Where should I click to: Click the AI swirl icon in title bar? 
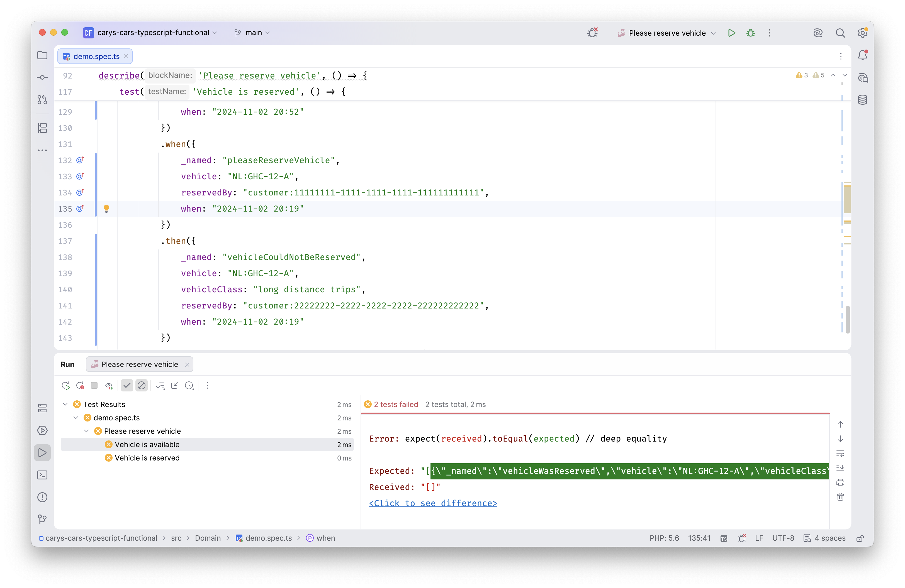tap(818, 33)
